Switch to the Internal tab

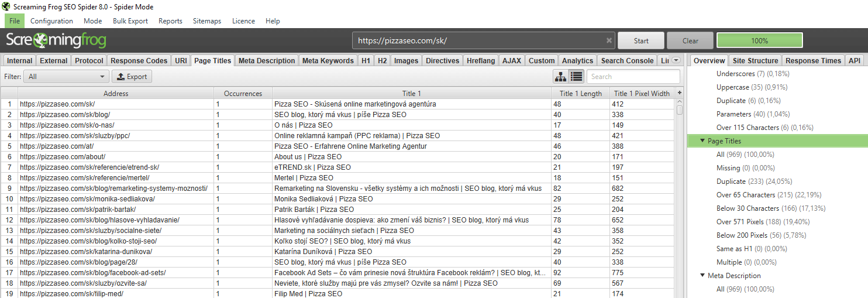pos(19,60)
